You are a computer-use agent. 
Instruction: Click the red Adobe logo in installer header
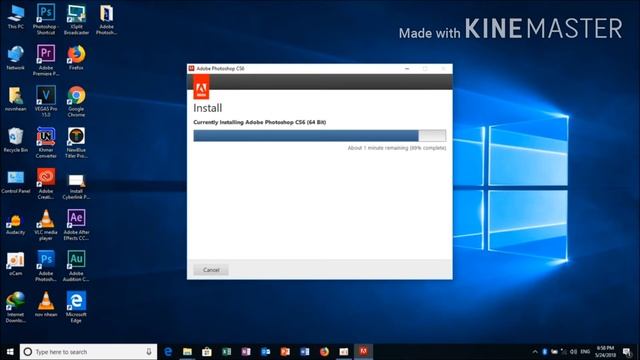(x=201, y=87)
